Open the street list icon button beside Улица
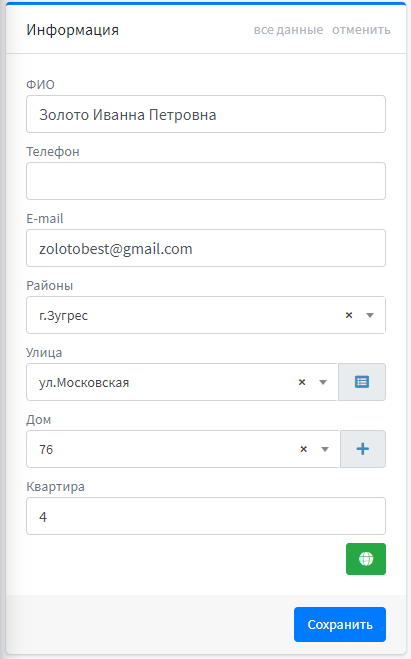Screen dimensions: 411x659 pyautogui.click(x=362, y=382)
